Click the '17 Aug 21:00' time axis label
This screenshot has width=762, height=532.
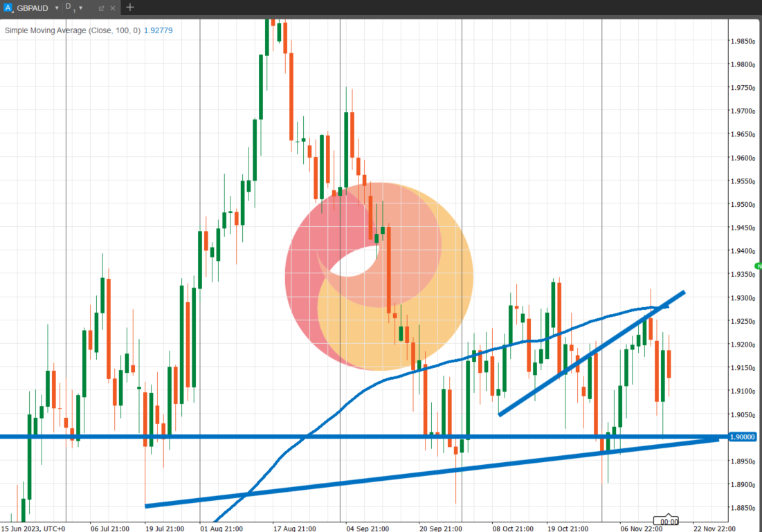[295, 528]
